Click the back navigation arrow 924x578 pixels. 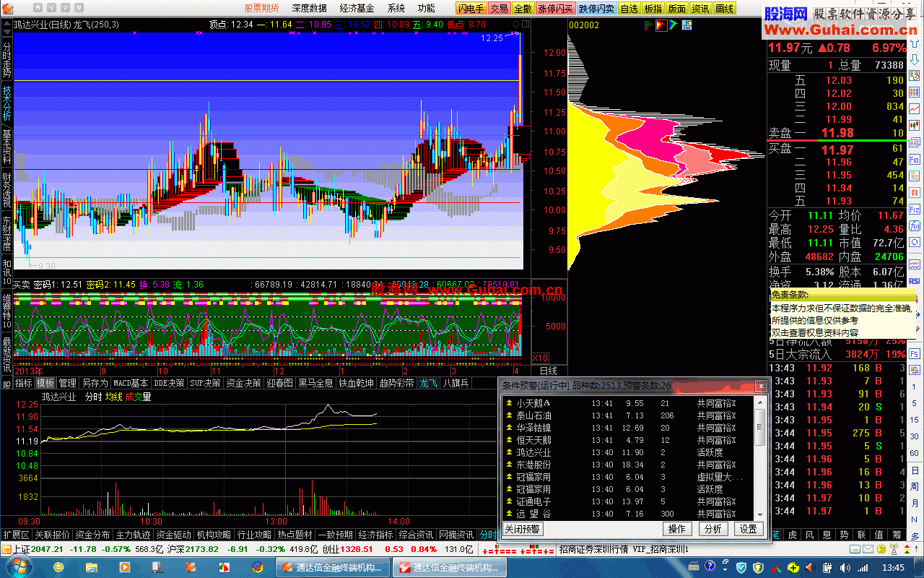pos(51,8)
